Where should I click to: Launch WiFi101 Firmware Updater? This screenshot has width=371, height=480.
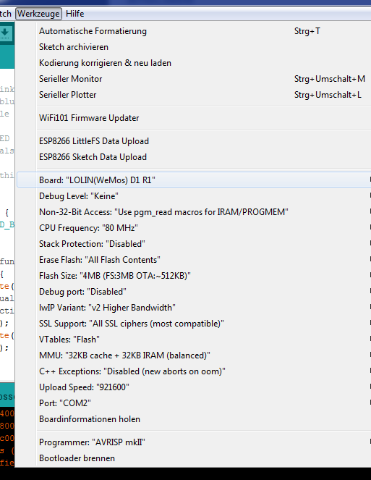click(x=193, y=118)
